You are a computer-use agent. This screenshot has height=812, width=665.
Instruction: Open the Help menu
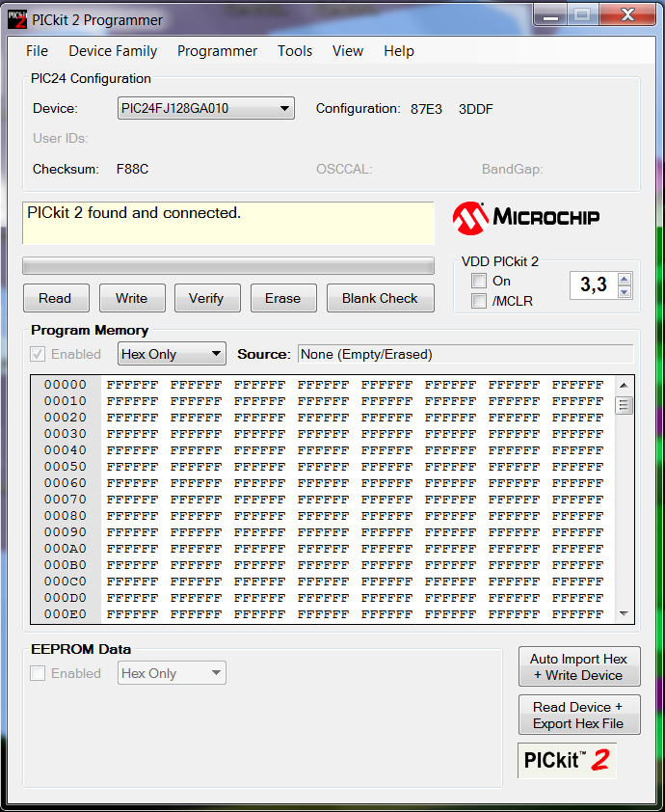(x=399, y=51)
